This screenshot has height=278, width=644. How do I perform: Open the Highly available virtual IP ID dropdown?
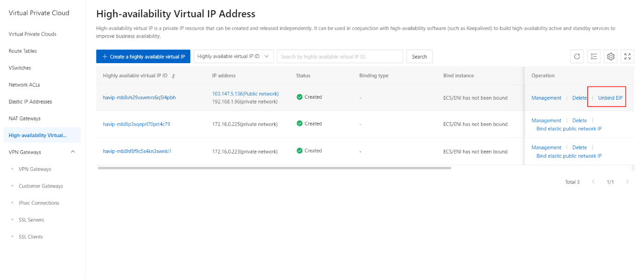tap(233, 57)
